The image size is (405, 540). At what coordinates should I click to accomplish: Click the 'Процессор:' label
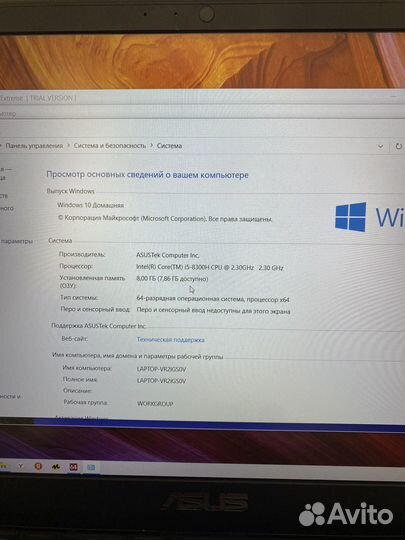(x=76, y=266)
